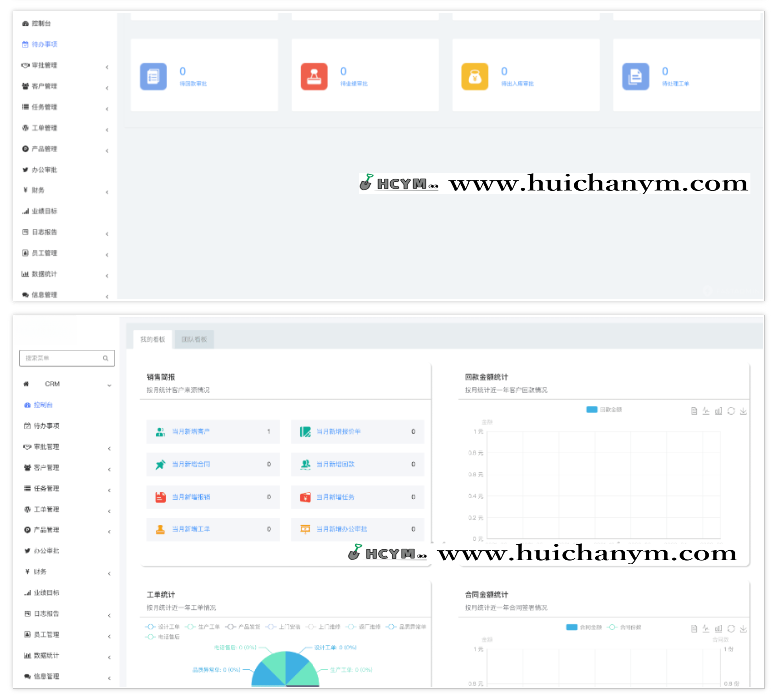782x700 pixels.
Task: Open 控制台 in lower screenshot sidebar
Action: [x=38, y=405]
